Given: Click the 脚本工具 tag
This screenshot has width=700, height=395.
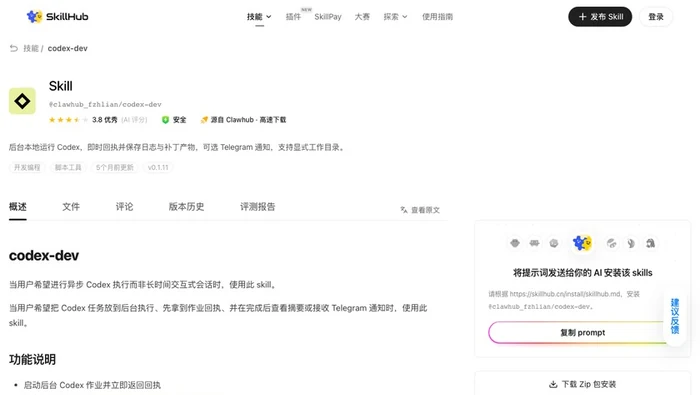Looking at the screenshot, I should pos(68,167).
